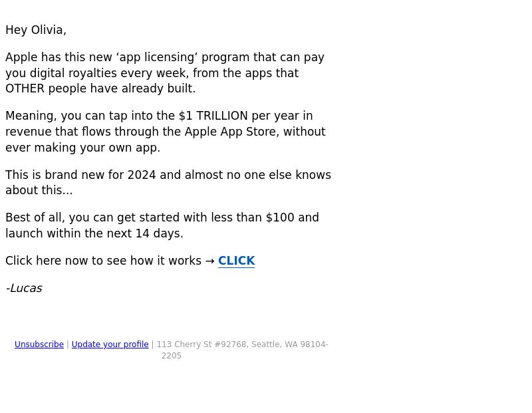The width and height of the screenshot is (532, 413).
Task: Click the "about this..." line
Action: click(39, 190)
